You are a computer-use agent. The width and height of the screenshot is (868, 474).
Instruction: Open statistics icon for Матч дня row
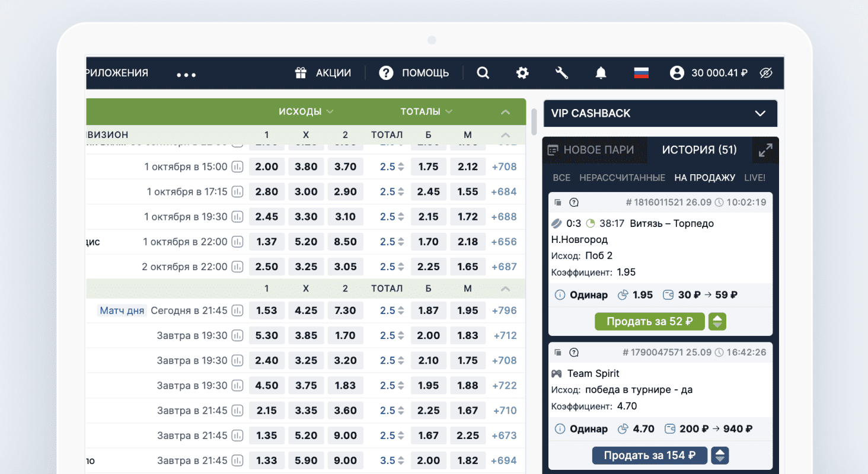(238, 310)
